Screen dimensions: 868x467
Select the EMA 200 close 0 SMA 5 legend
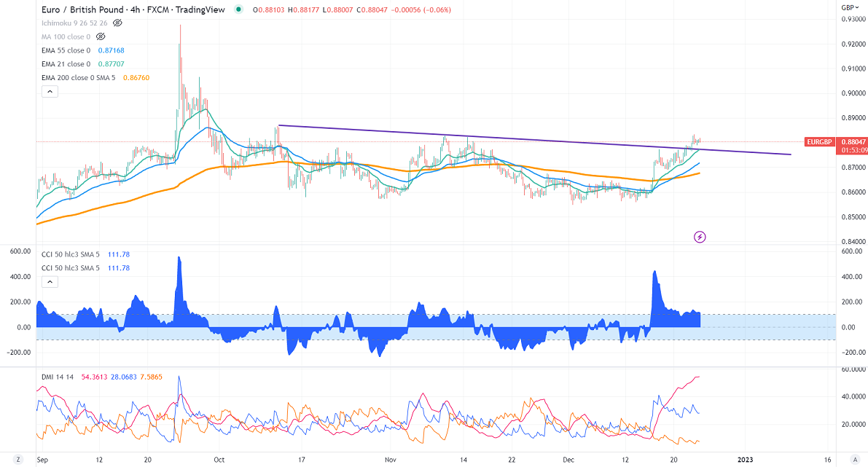click(79, 78)
